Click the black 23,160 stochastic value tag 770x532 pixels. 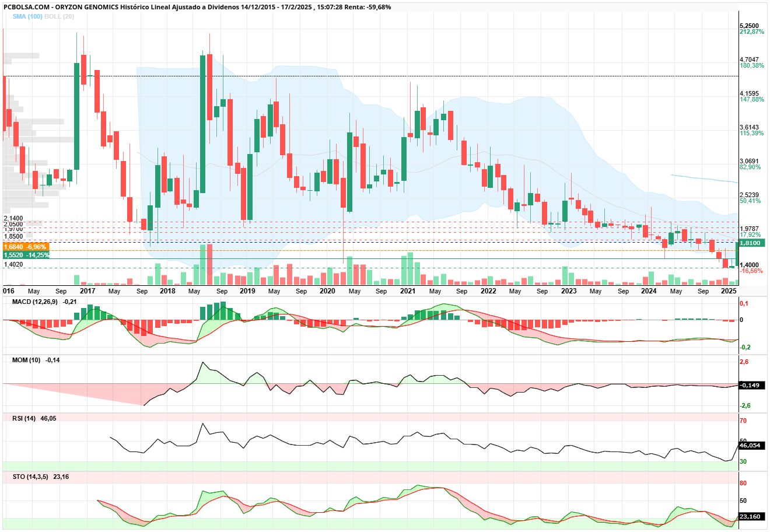click(751, 516)
